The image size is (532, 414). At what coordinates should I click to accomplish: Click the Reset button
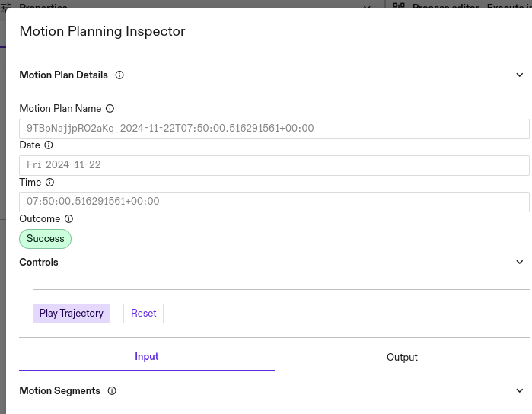tap(143, 314)
